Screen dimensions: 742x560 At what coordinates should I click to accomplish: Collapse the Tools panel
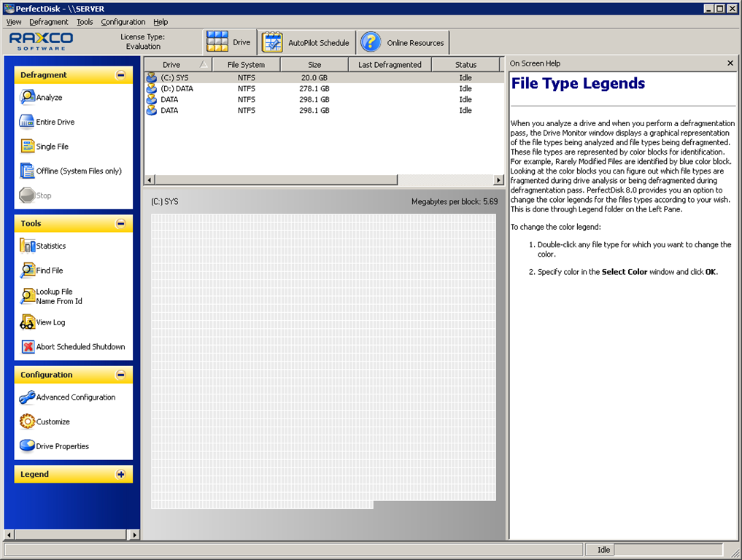pyautogui.click(x=120, y=223)
